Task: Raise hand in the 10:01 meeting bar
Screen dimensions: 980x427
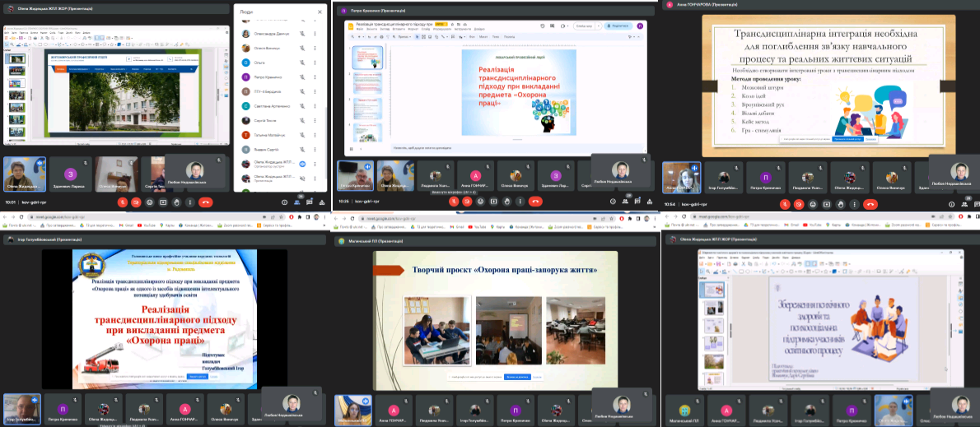Action: pyautogui.click(x=176, y=202)
